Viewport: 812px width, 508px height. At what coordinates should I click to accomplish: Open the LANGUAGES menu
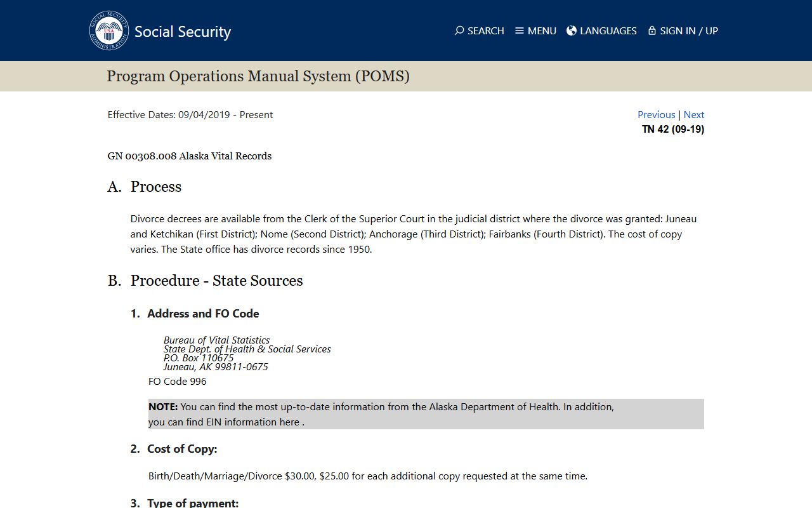tap(608, 30)
